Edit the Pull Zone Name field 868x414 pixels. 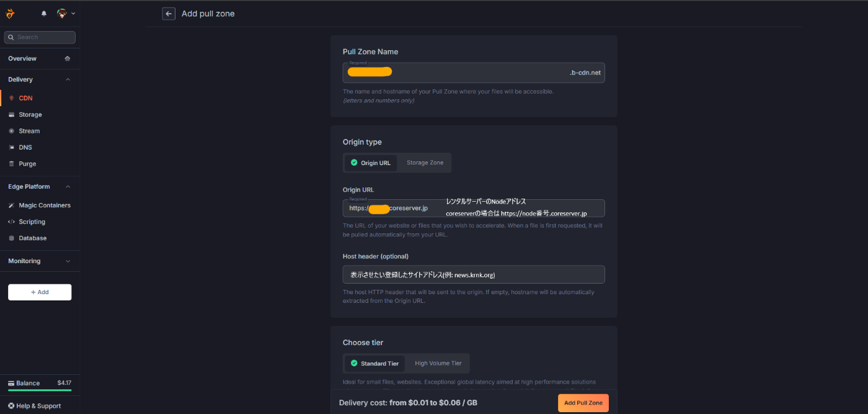474,73
